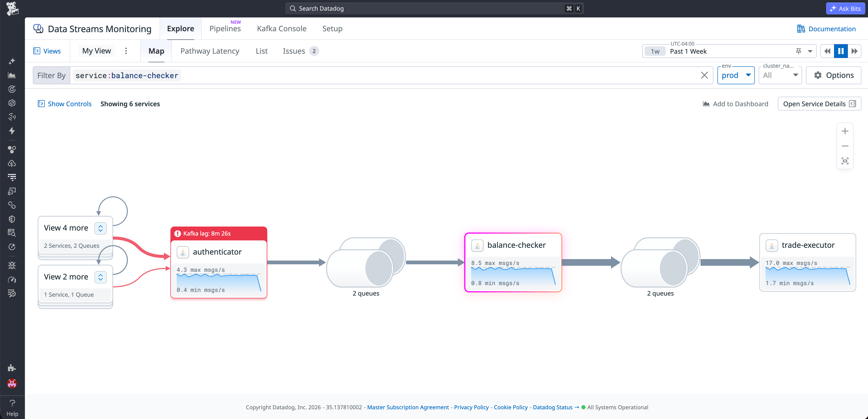Screen dimensions: 868x419
Task: Expand the View 2 more group
Action: 101,277
